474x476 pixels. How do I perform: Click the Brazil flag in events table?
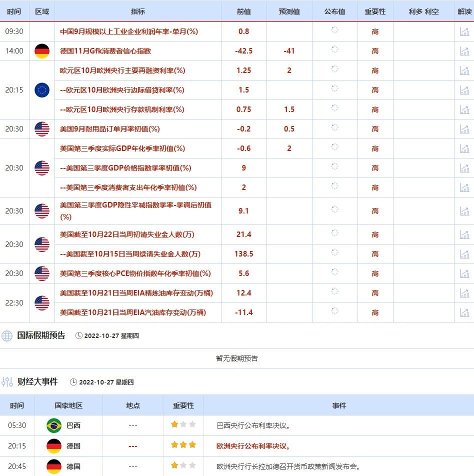(x=53, y=425)
